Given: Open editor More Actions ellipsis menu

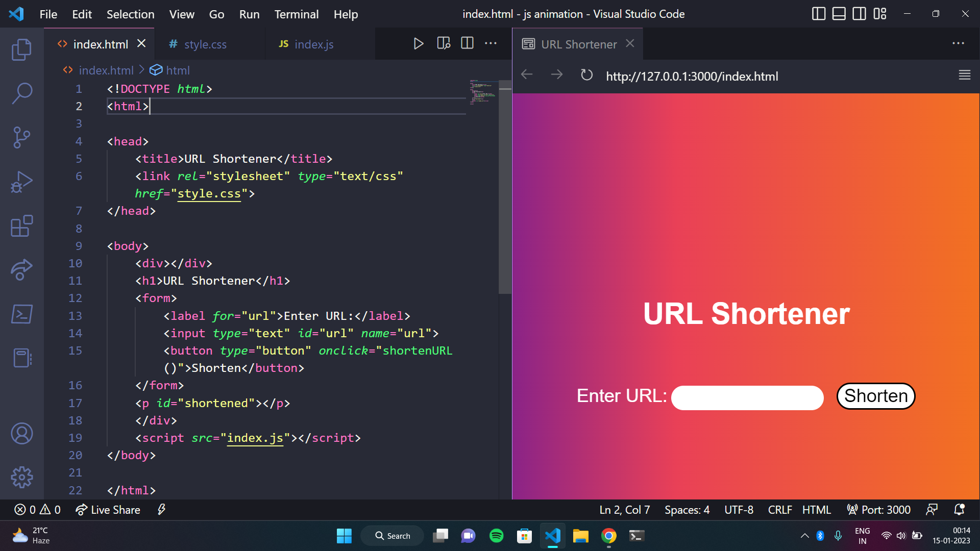Looking at the screenshot, I should 491,43.
